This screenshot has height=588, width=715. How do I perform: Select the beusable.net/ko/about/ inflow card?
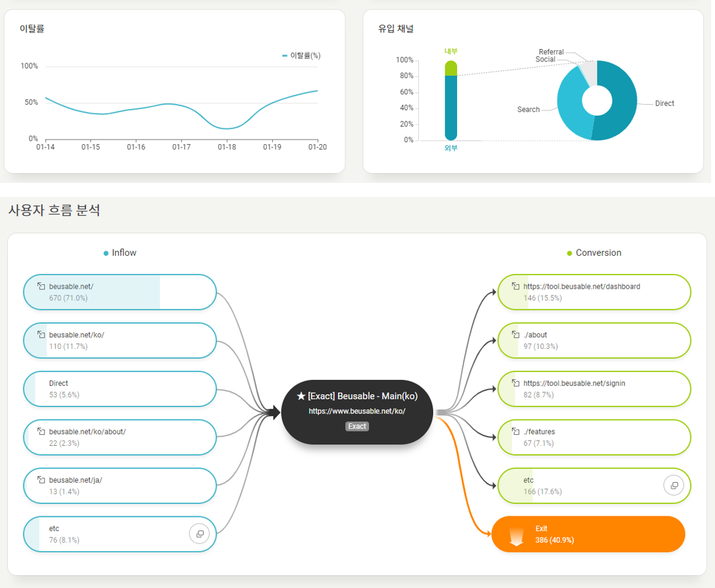coord(120,437)
